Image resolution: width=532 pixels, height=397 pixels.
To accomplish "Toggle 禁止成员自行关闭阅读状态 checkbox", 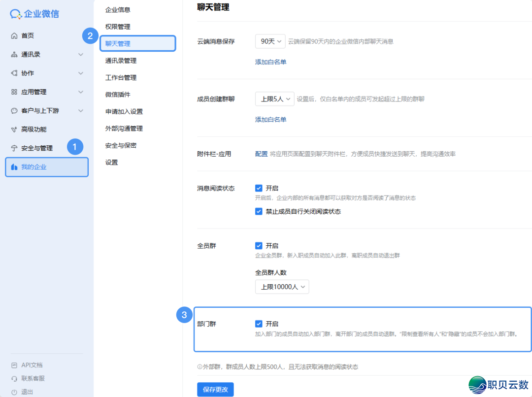I will click(259, 211).
